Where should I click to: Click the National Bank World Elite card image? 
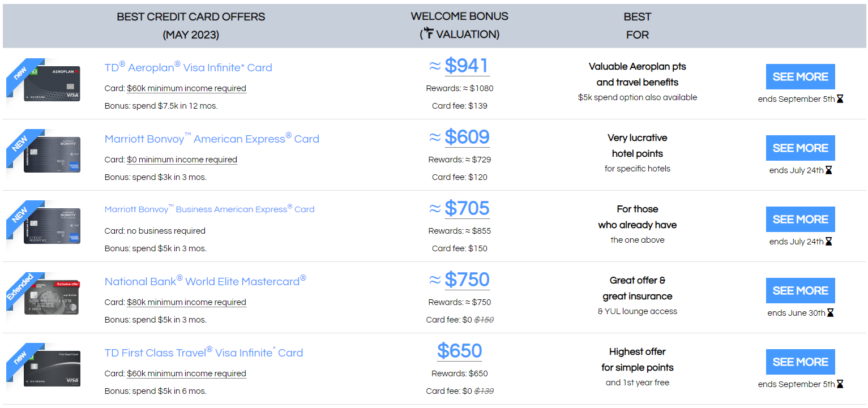tap(52, 298)
